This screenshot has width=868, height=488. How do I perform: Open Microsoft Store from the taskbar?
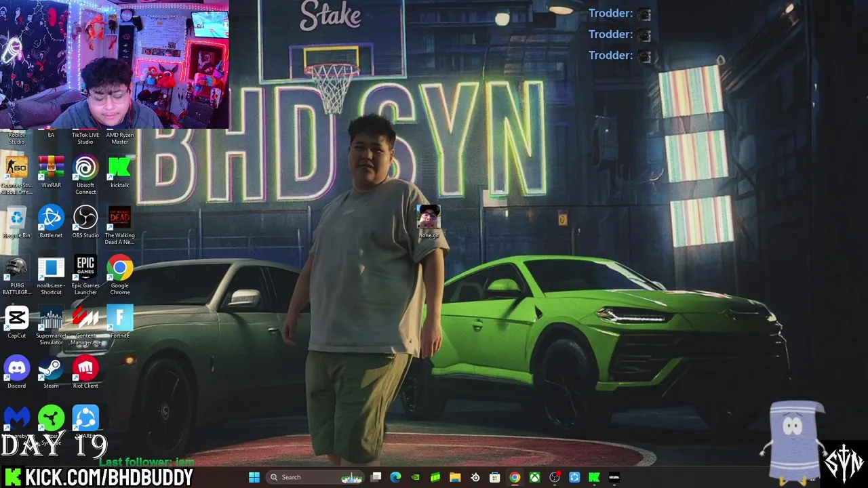(x=495, y=477)
